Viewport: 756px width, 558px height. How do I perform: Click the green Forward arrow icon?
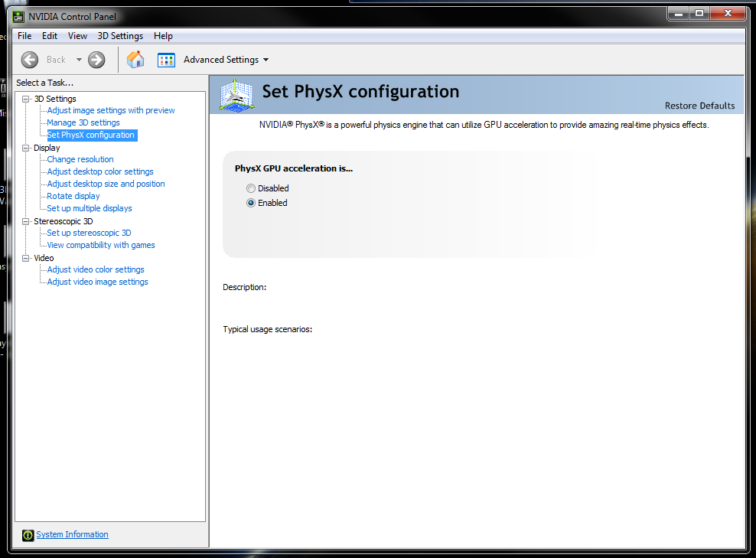pos(96,60)
